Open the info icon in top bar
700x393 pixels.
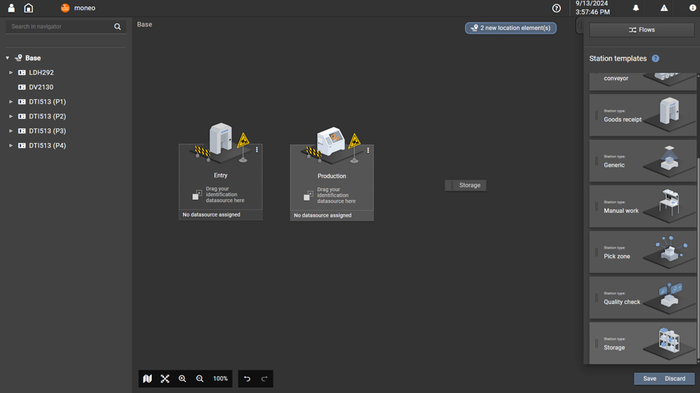692,8
